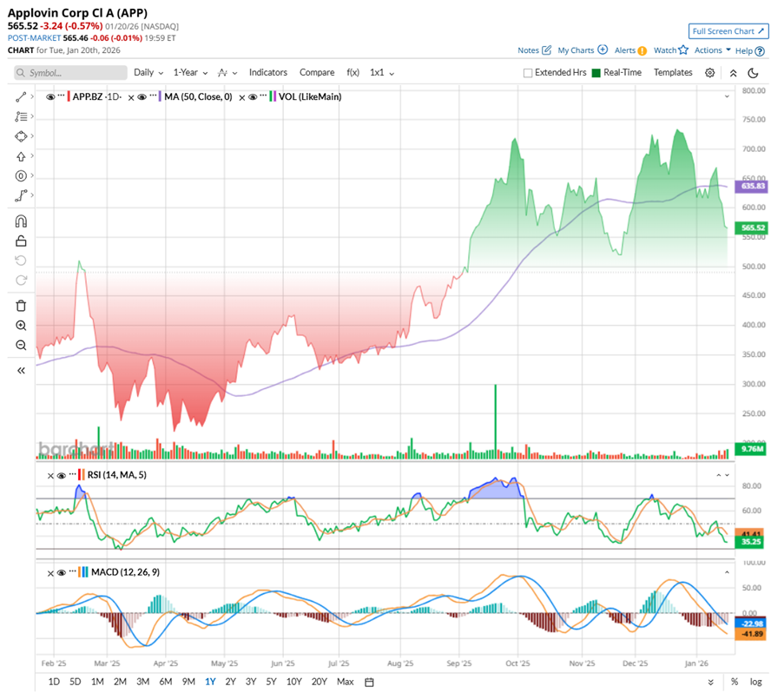Open APP.BZ series color swatch
Viewport: 784px width, 693px height.
pyautogui.click(x=69, y=96)
